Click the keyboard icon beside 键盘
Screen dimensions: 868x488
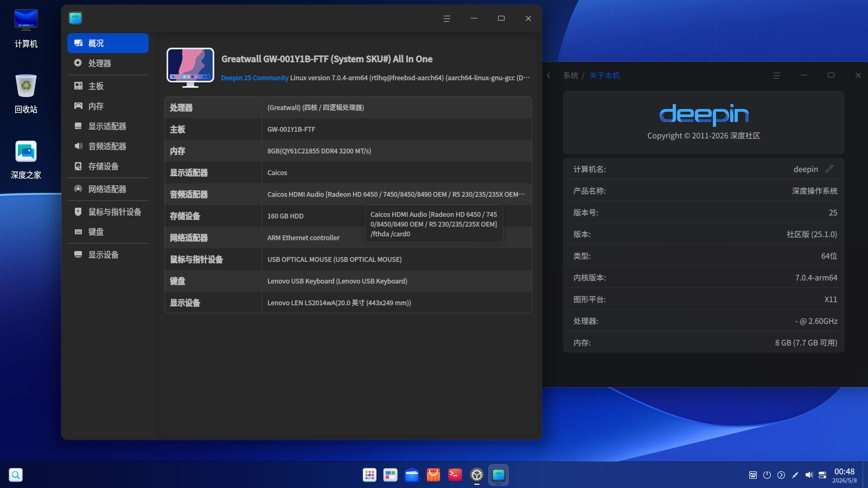coord(78,232)
